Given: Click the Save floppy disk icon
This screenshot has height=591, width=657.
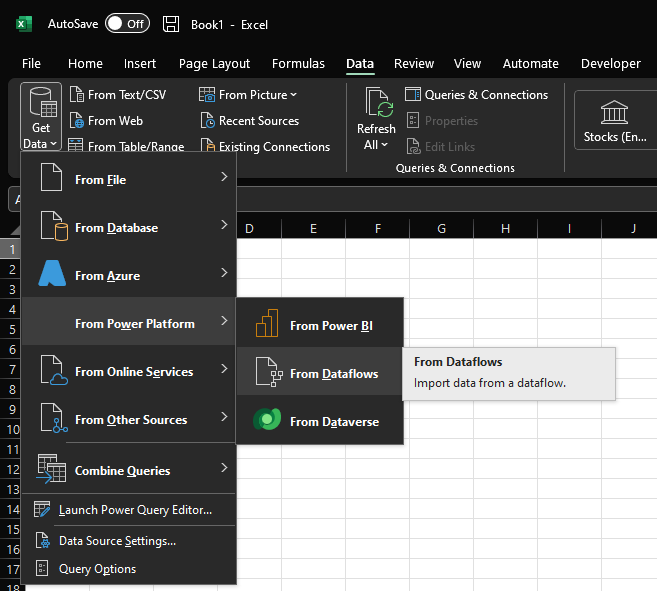Looking at the screenshot, I should point(171,24).
